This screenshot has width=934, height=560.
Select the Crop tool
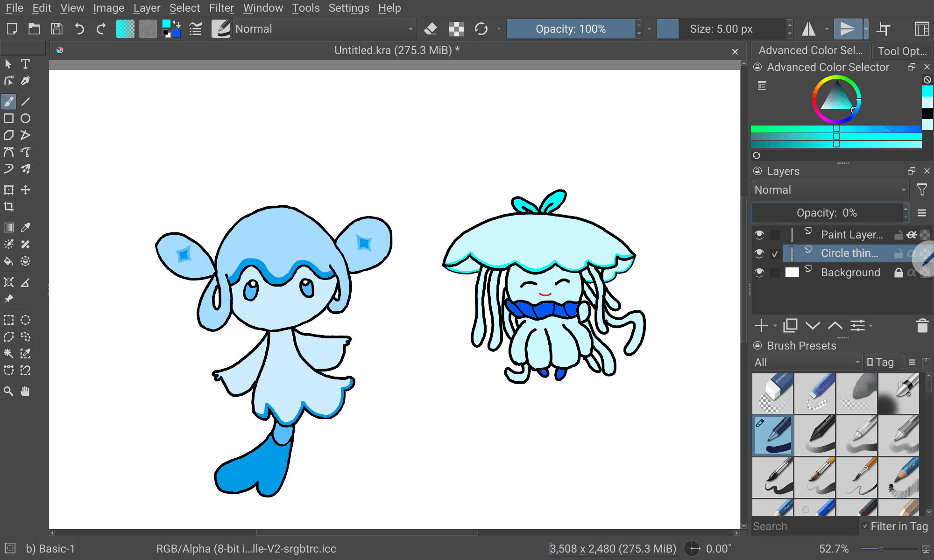[x=8, y=207]
